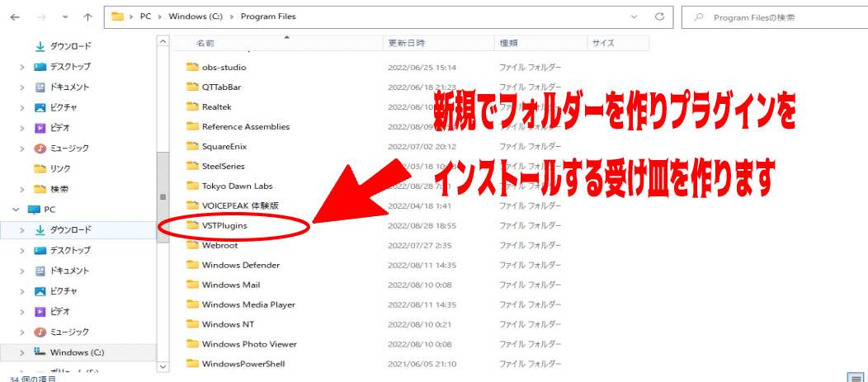This screenshot has width=868, height=382.
Task: Refresh the Program Files folder view
Action: 659,17
